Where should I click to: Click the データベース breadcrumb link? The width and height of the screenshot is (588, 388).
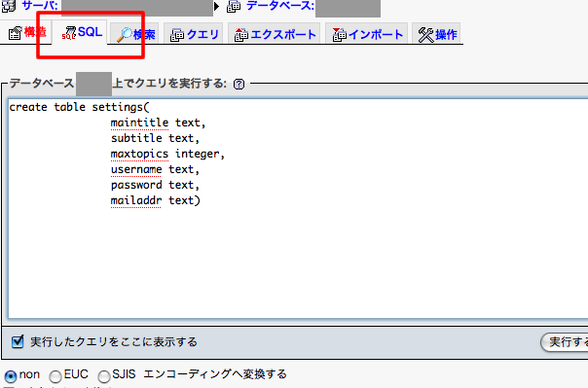pos(280,5)
